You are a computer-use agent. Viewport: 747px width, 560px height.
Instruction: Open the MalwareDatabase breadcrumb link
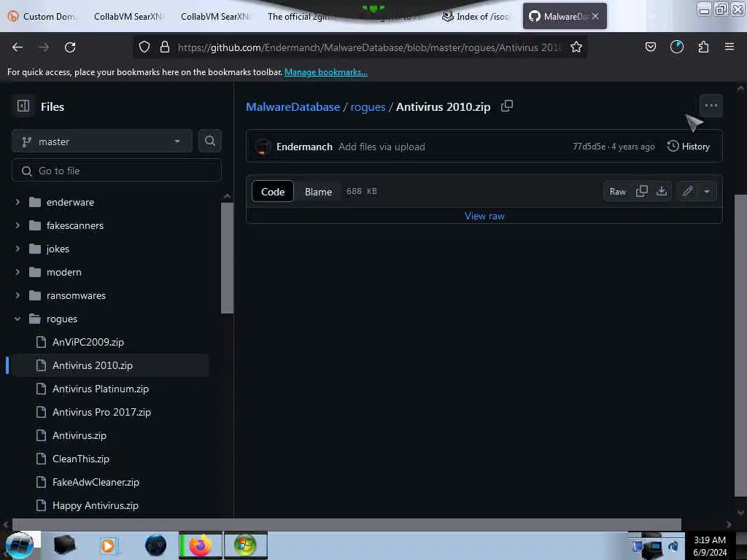click(x=293, y=106)
